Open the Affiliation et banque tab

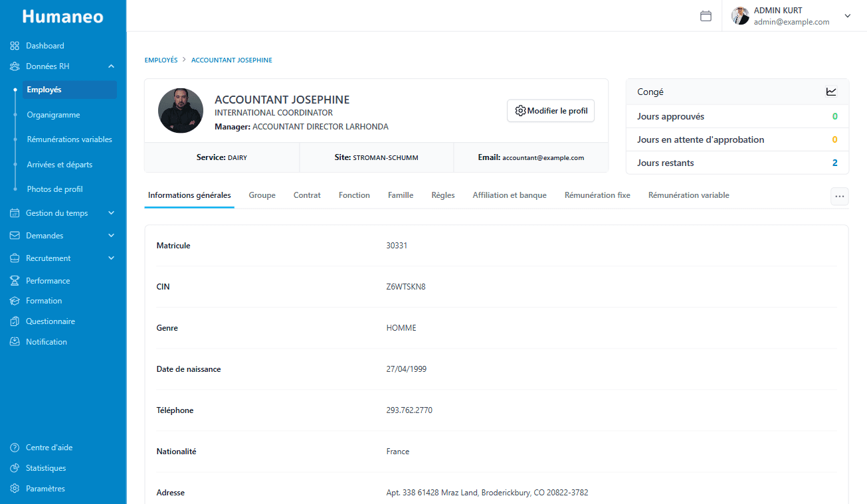(x=510, y=195)
